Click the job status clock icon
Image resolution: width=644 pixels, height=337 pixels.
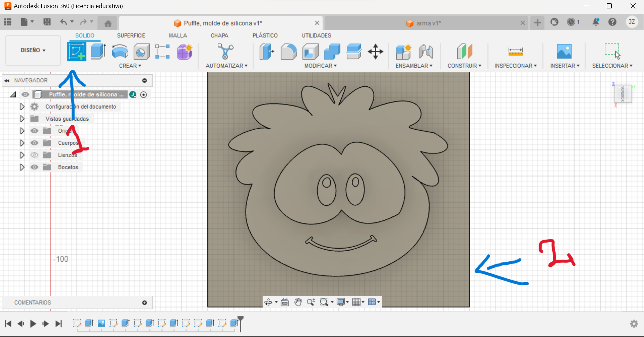coord(571,22)
